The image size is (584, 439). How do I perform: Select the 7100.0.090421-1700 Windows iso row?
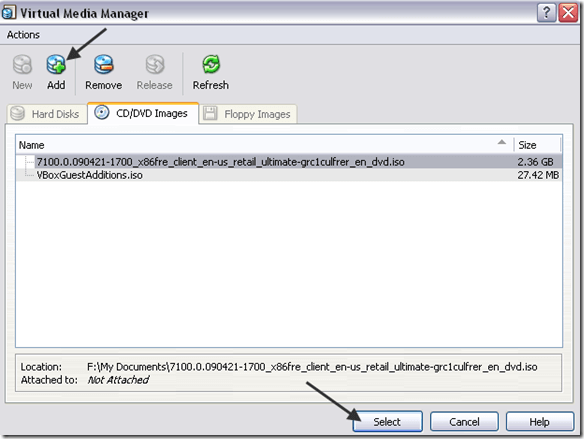coord(289,162)
